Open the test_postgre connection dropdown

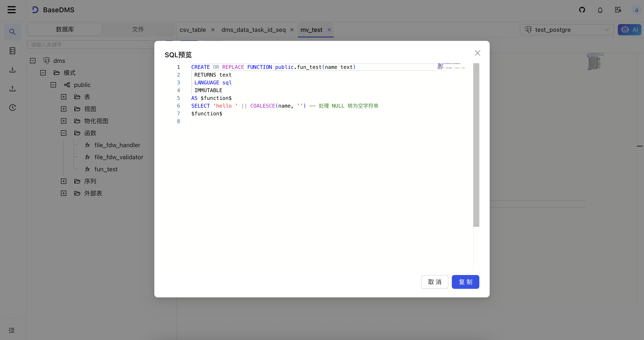pos(566,30)
